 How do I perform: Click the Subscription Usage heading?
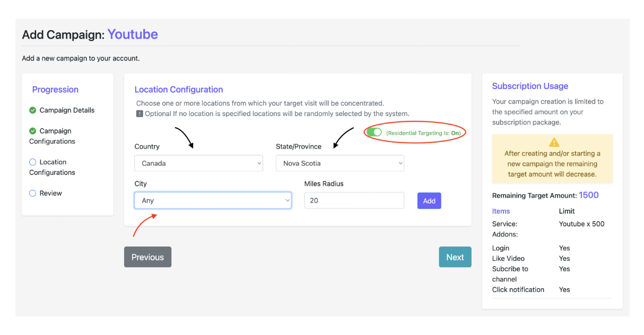click(530, 86)
